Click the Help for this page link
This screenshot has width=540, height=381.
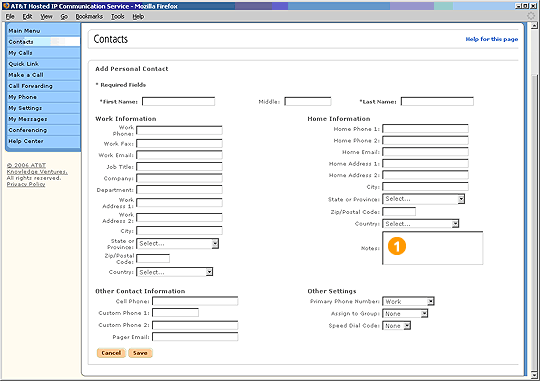point(491,39)
